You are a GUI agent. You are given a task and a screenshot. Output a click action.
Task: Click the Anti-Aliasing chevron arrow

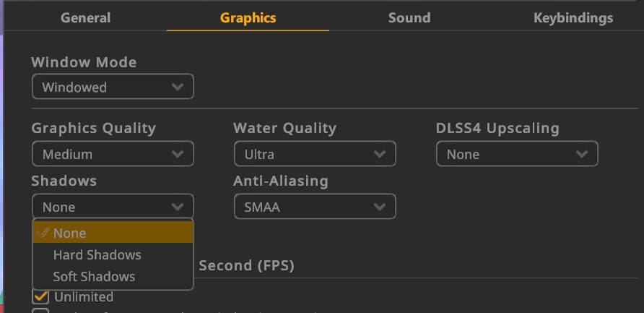pyautogui.click(x=380, y=207)
